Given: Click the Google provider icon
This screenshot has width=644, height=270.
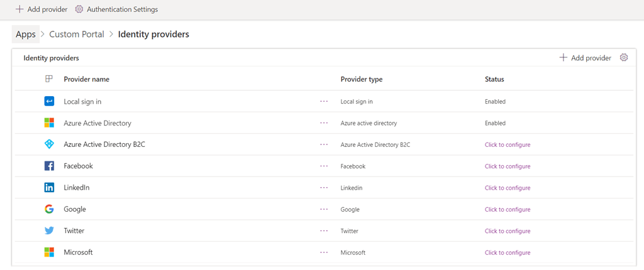Looking at the screenshot, I should [49, 209].
